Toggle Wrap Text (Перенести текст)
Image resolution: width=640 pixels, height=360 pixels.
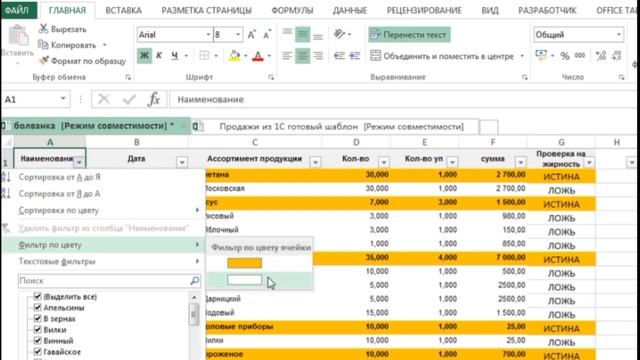[x=409, y=35]
